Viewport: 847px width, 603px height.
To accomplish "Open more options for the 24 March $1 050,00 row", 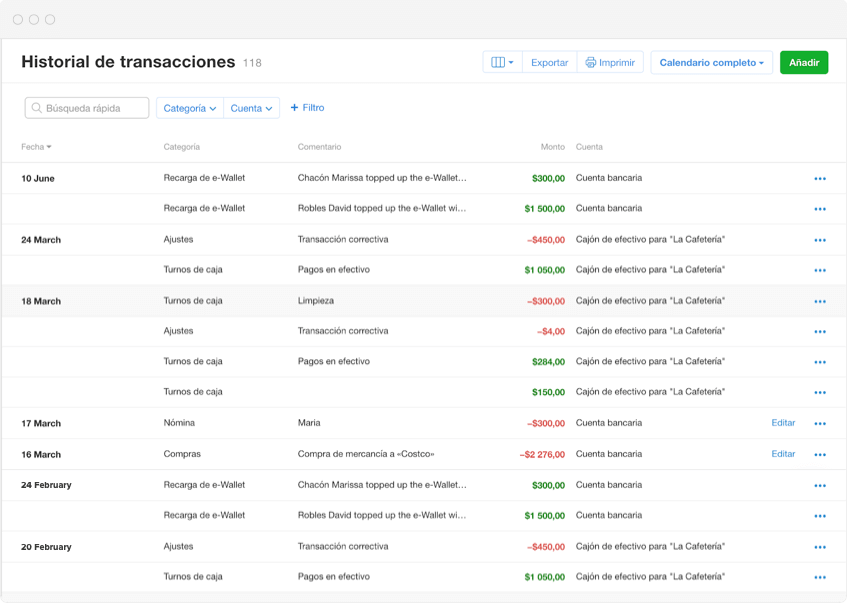I will click(x=820, y=270).
